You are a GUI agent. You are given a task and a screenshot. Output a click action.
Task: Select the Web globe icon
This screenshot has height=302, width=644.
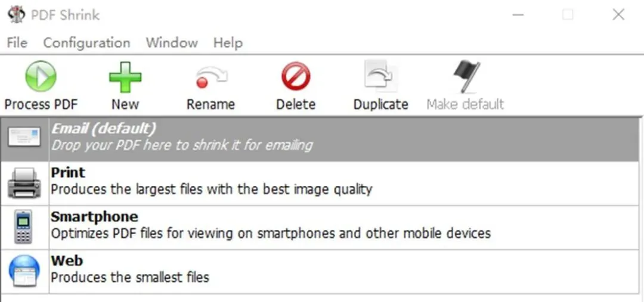pos(24,271)
